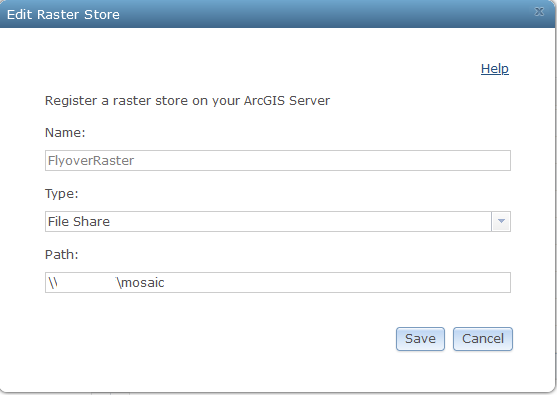
Task: Click the 'Type:' label
Action: point(61,194)
